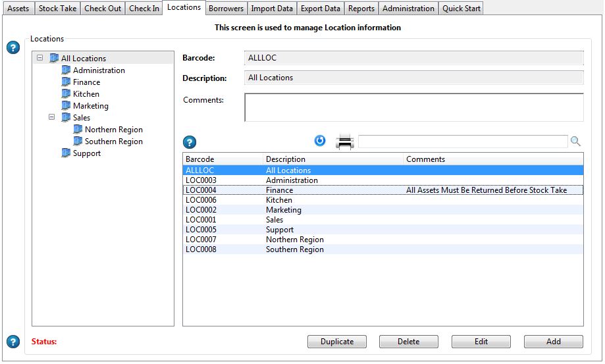Click the help icon beside the Status label
Image resolution: width=605 pixels, height=364 pixels.
[x=13, y=342]
